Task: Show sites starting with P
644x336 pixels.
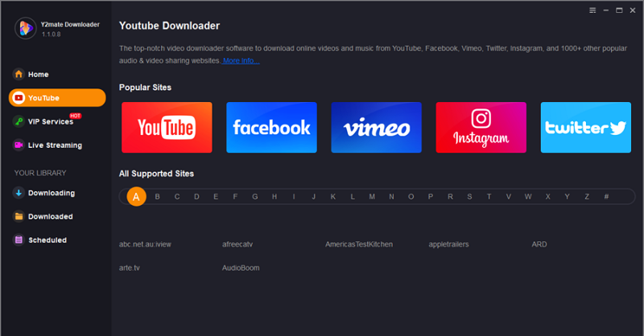Action: click(431, 196)
